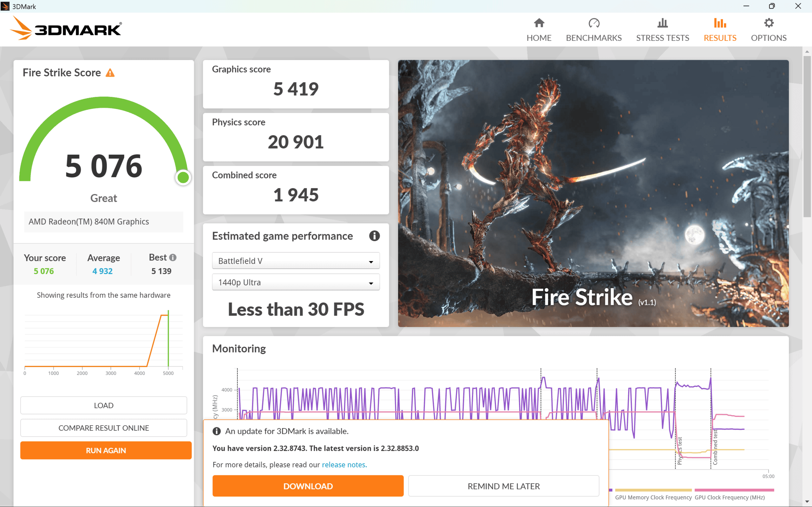Viewport: 812px width, 507px height.
Task: Click the Results bar-chart icon
Action: tap(720, 23)
